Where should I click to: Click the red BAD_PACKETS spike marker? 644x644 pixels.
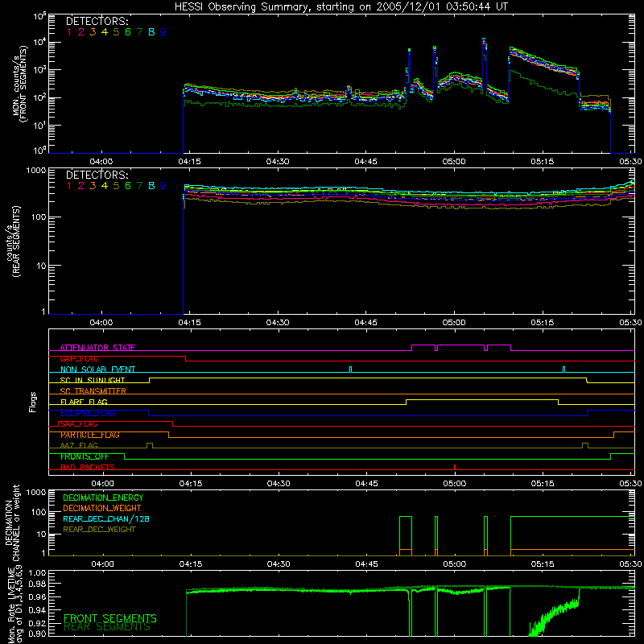[455, 467]
